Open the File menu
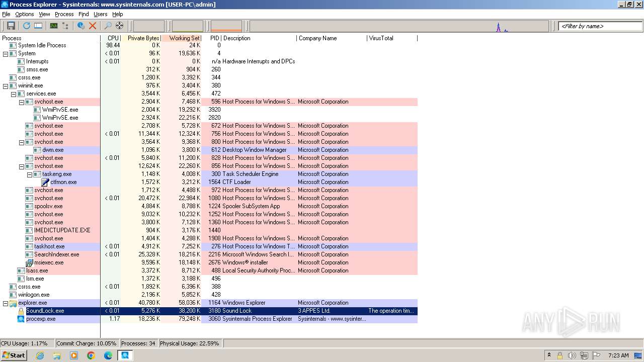 point(6,14)
